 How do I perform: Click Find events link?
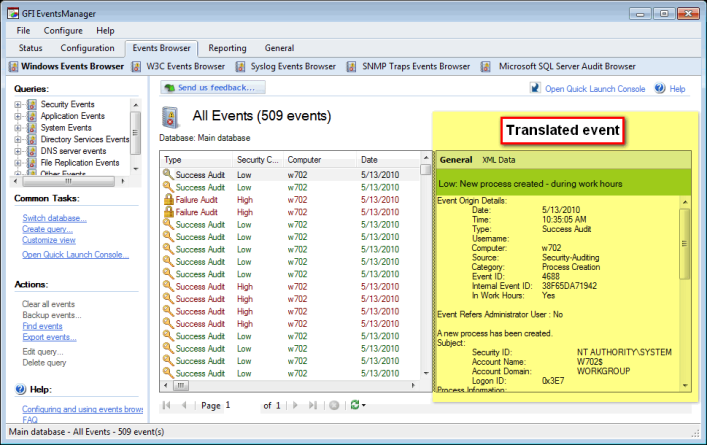(42, 326)
